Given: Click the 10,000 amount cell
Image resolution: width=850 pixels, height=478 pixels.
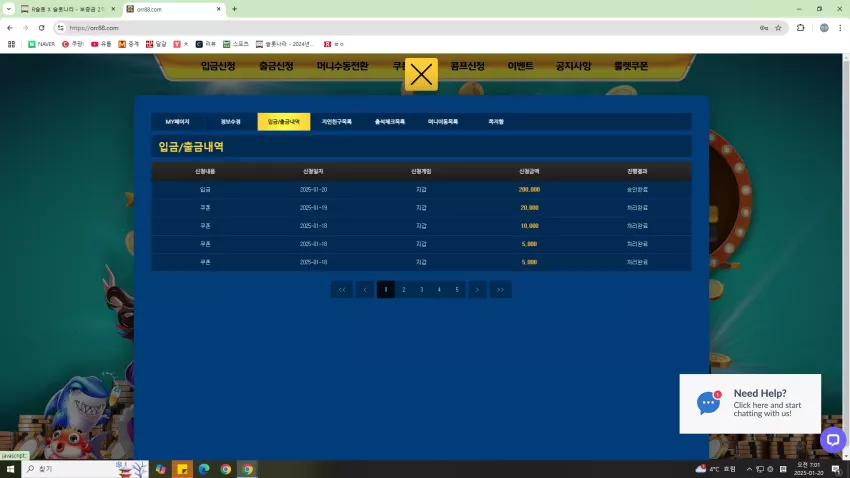Looking at the screenshot, I should (x=529, y=226).
